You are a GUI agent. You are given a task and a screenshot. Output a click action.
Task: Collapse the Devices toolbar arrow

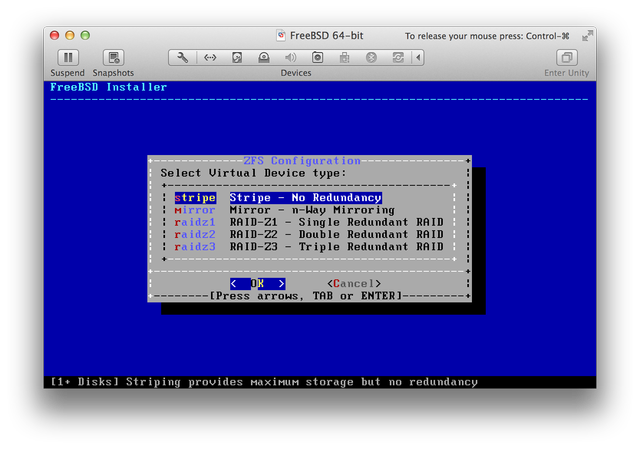[x=418, y=58]
